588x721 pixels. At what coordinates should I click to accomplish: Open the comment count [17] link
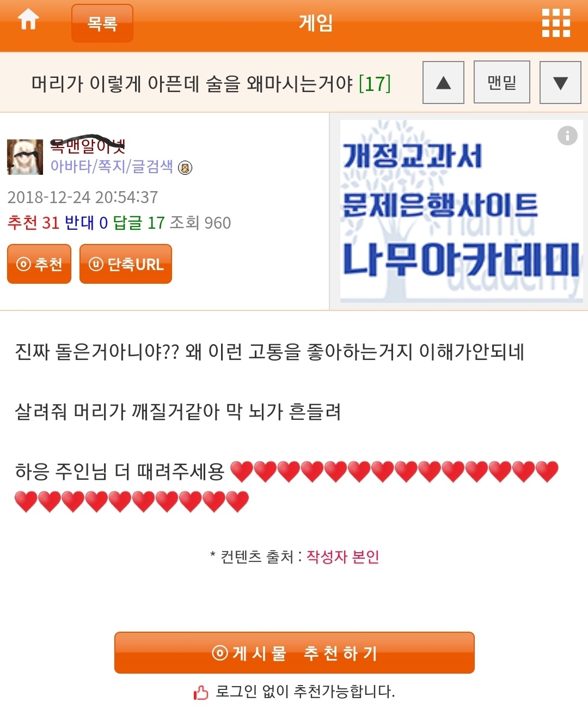[375, 83]
